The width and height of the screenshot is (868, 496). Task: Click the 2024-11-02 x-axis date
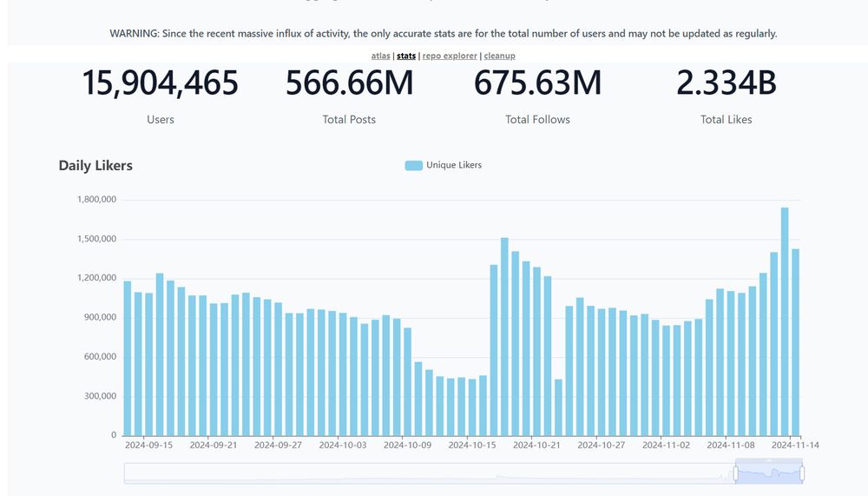click(x=667, y=445)
